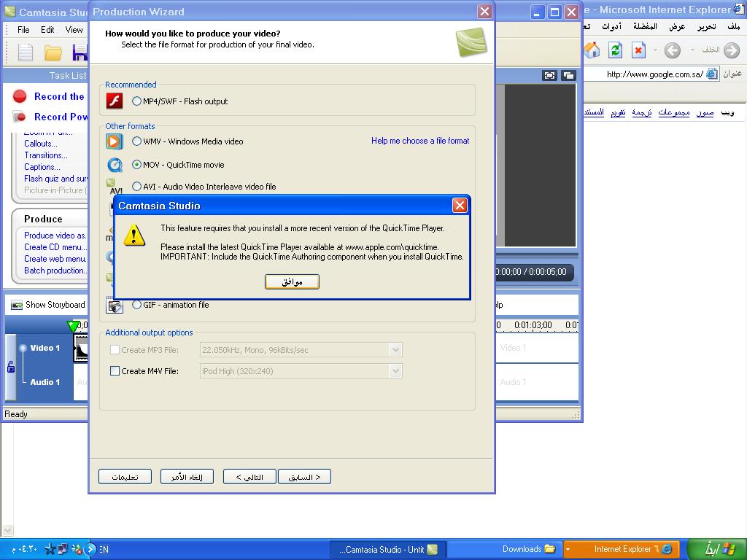Enable Create M4V File checkbox
Viewport: 747px width, 560px height.
[115, 370]
